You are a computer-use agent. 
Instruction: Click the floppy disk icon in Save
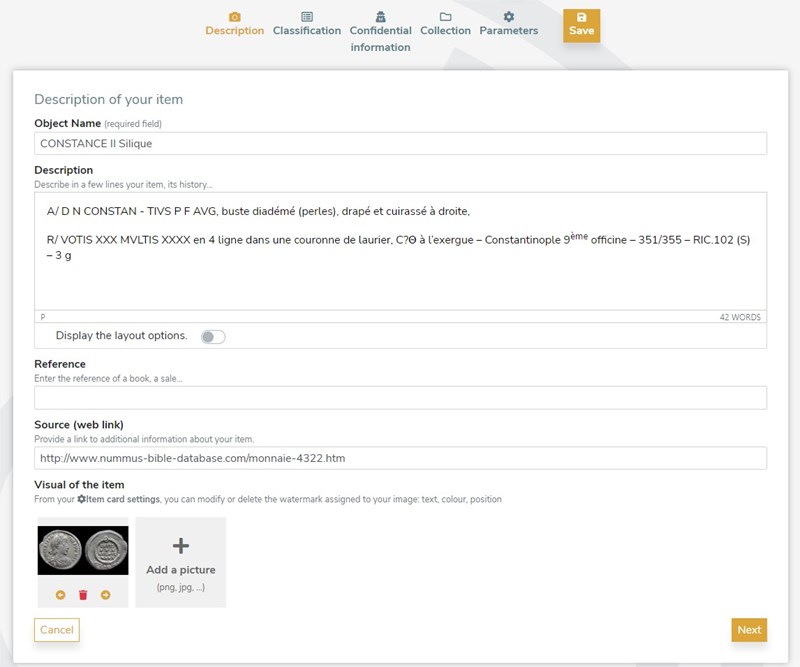pyautogui.click(x=582, y=17)
